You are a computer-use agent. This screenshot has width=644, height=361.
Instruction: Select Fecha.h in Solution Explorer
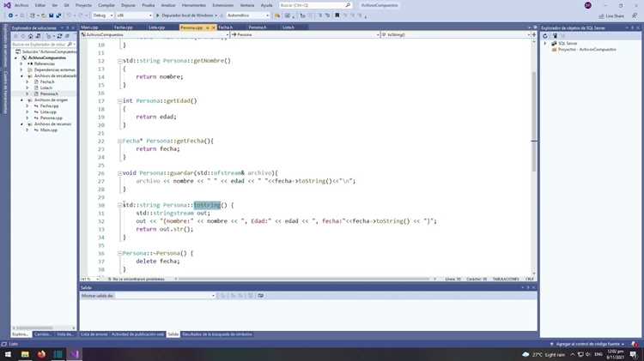click(x=47, y=81)
